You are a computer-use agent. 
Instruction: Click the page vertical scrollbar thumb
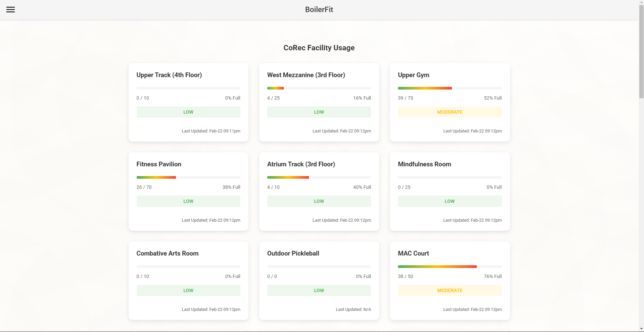point(641,52)
